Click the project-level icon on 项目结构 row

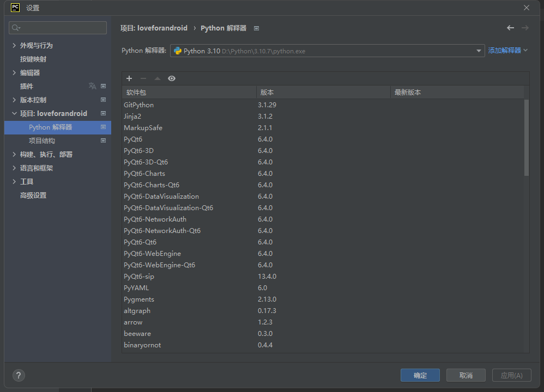[104, 140]
